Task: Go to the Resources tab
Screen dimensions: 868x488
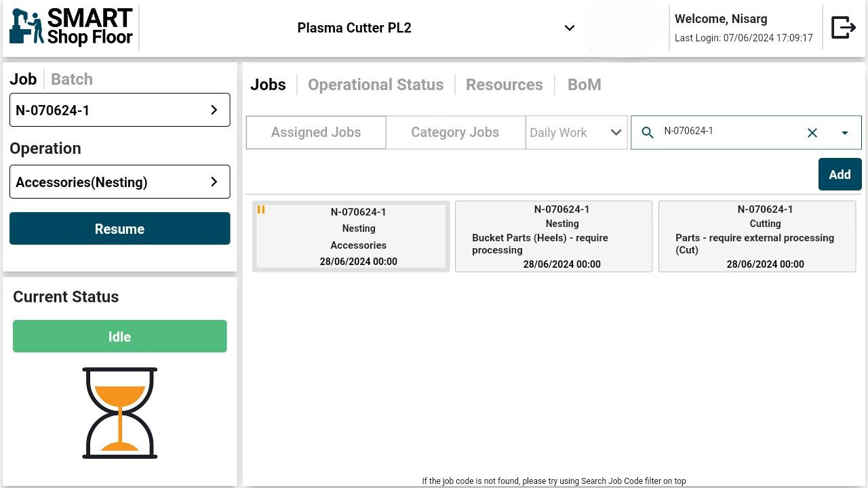Action: (x=504, y=85)
